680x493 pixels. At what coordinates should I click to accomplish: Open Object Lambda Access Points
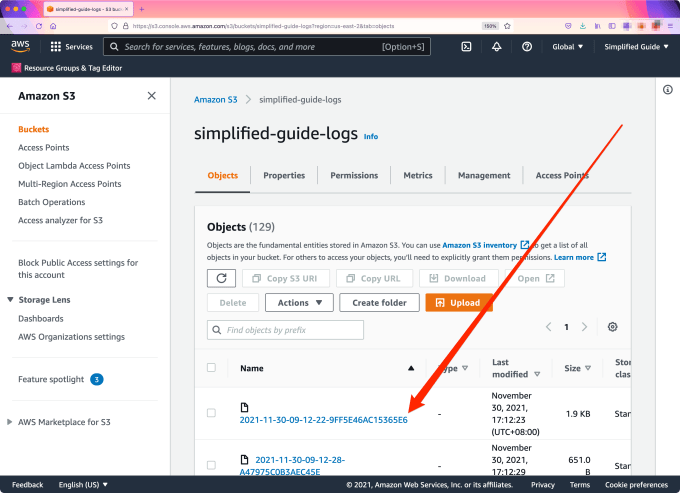tap(74, 166)
